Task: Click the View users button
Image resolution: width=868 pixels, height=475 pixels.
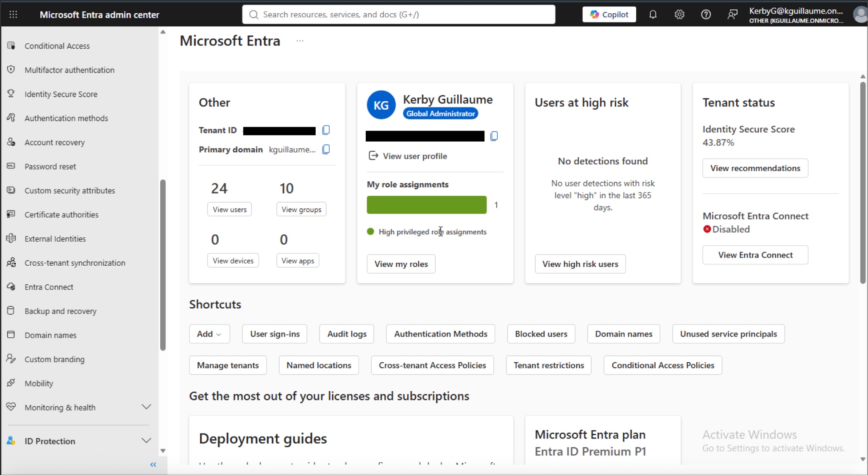Action: pyautogui.click(x=229, y=209)
